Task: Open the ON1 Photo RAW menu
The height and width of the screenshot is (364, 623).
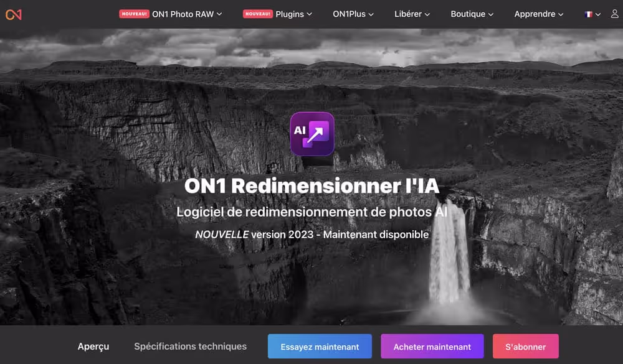Action: click(187, 14)
